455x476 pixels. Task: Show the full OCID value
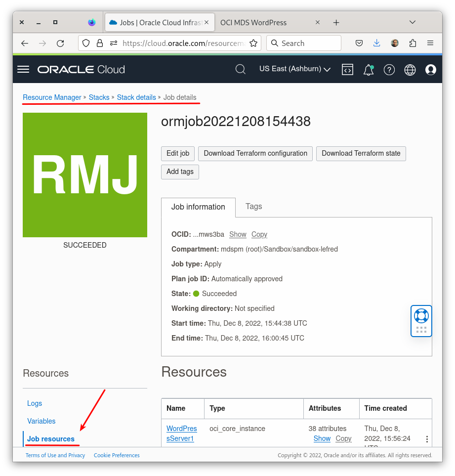238,234
